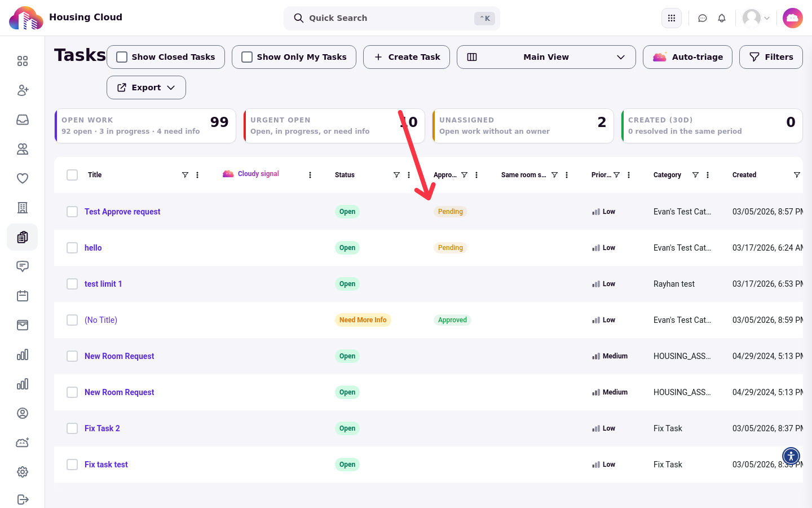Expand the user avatar menu
812x508 pixels.
point(756,18)
